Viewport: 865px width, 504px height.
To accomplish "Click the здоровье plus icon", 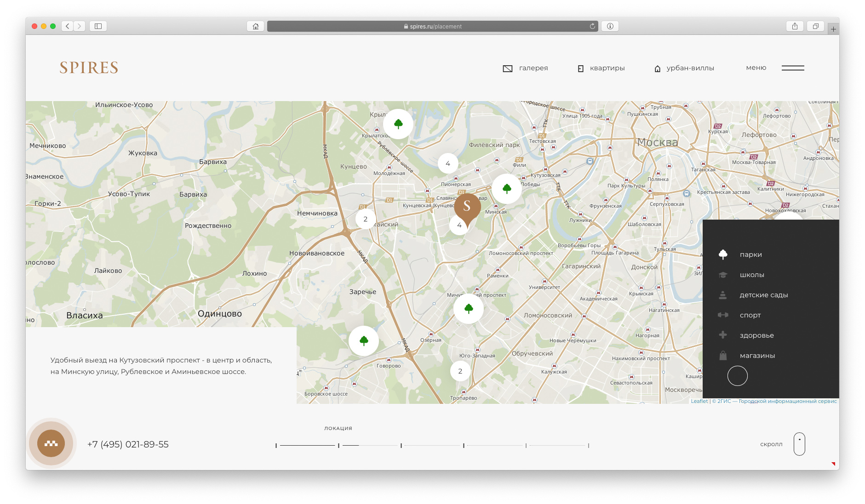I will coord(723,335).
